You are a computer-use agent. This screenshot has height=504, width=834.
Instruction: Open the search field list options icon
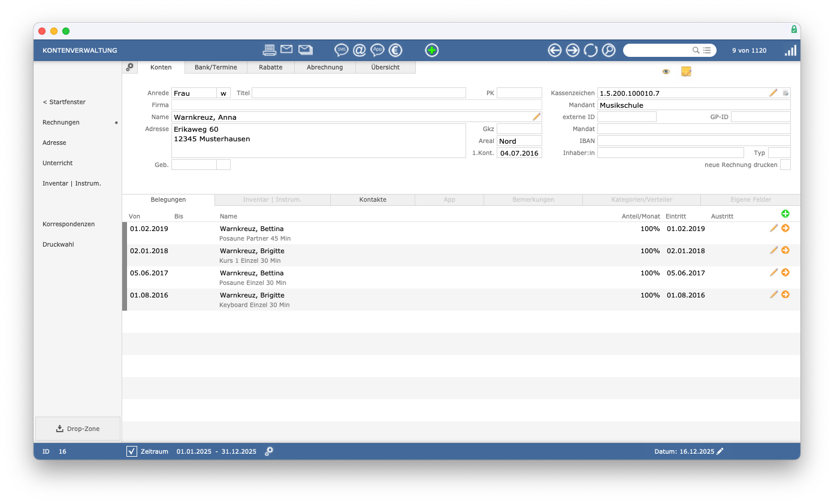pyautogui.click(x=707, y=50)
